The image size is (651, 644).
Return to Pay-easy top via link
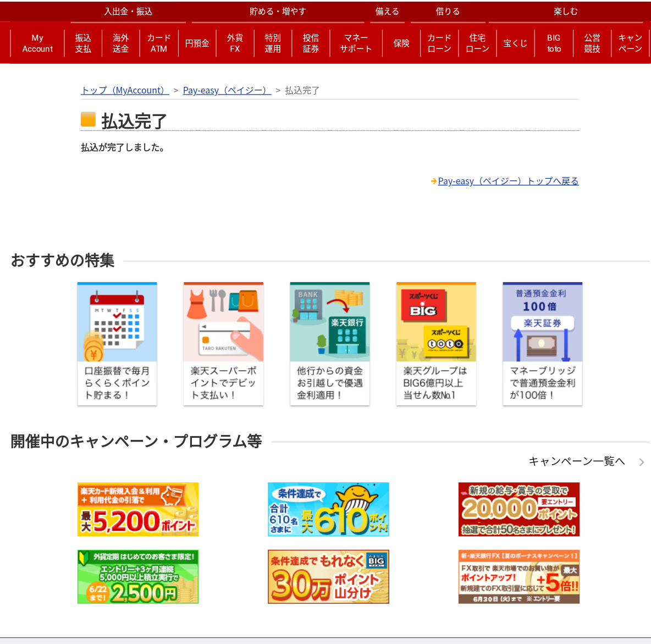point(508,181)
